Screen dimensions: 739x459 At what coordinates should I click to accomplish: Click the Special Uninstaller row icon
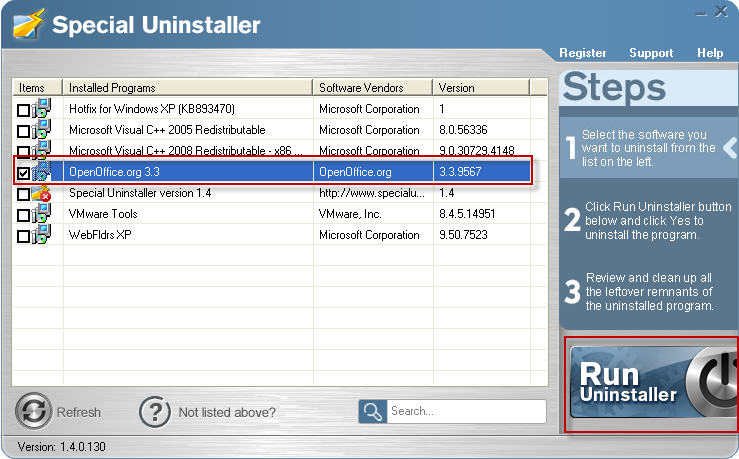pyautogui.click(x=41, y=193)
